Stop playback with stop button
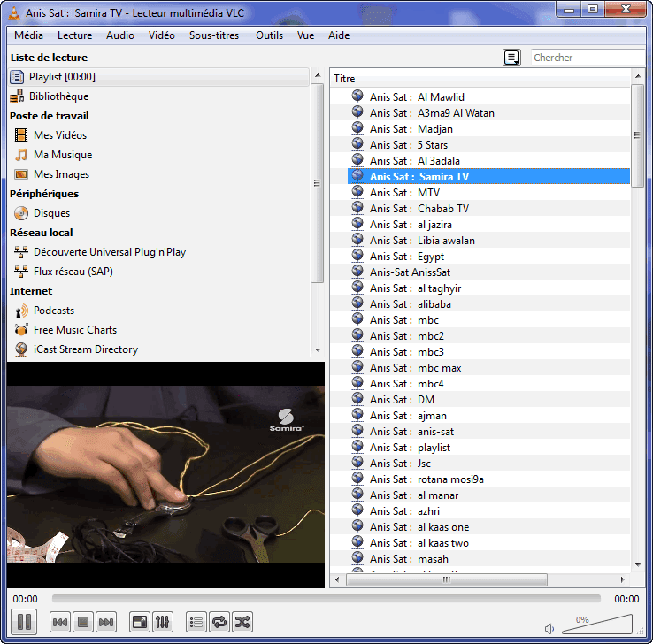This screenshot has width=653, height=644. tap(83, 622)
